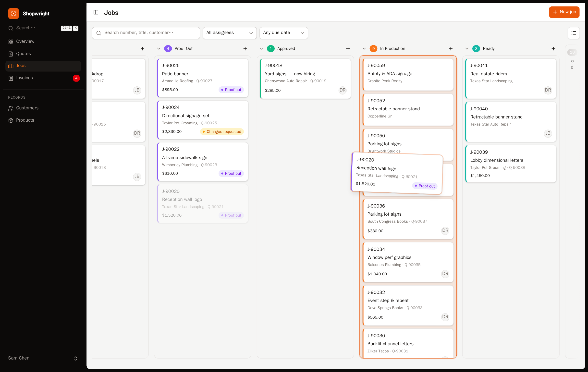Image resolution: width=588 pixels, height=372 pixels.
Task: Open the Sam Chen account switcher
Action: pos(43,358)
